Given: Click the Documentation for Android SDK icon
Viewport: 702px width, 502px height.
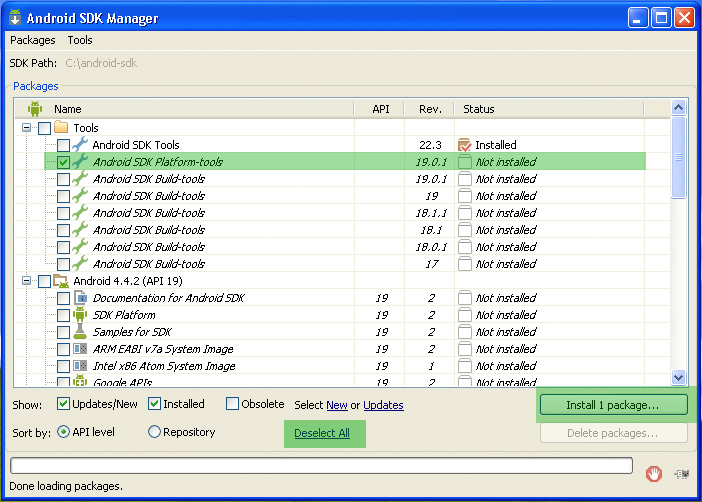Looking at the screenshot, I should coord(80,297).
